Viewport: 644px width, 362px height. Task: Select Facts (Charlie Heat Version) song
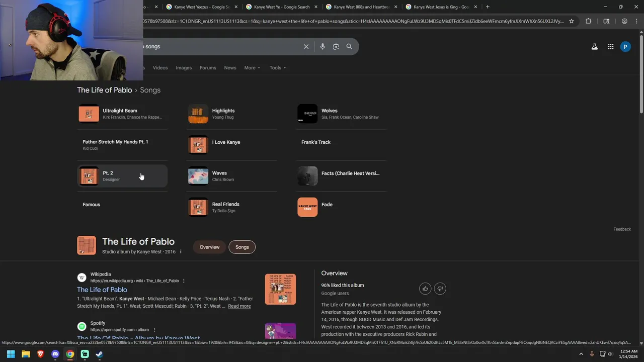click(341, 176)
